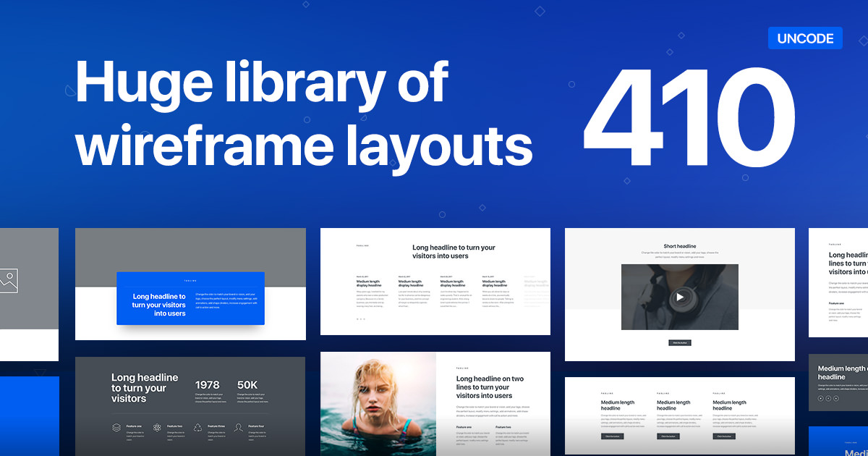Select the blue call-to-action card overlay

tap(190, 298)
